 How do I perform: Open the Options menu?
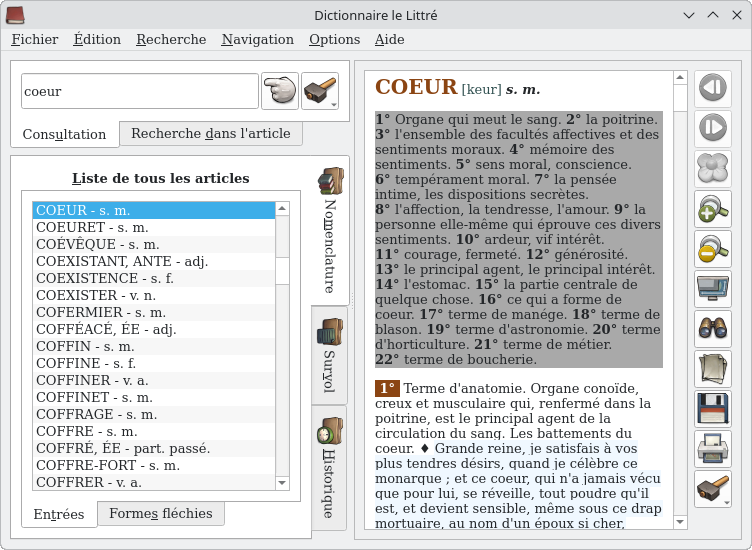[x=334, y=39]
